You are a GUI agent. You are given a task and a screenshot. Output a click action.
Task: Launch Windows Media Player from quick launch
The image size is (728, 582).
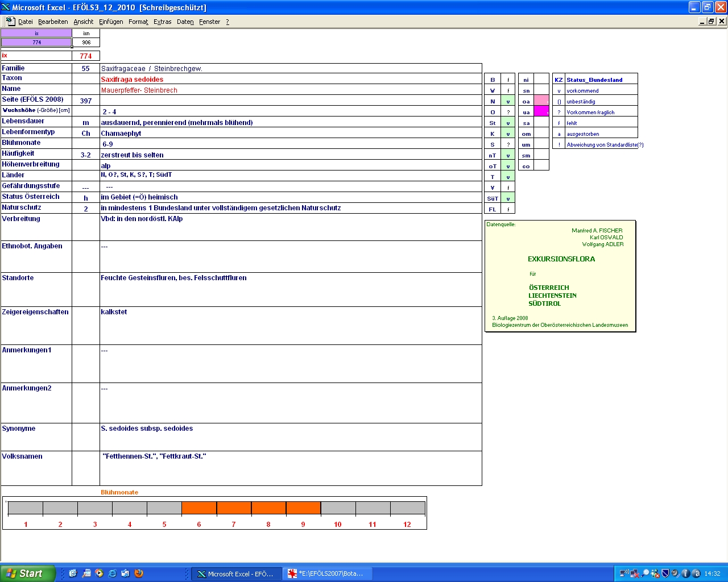pos(99,573)
